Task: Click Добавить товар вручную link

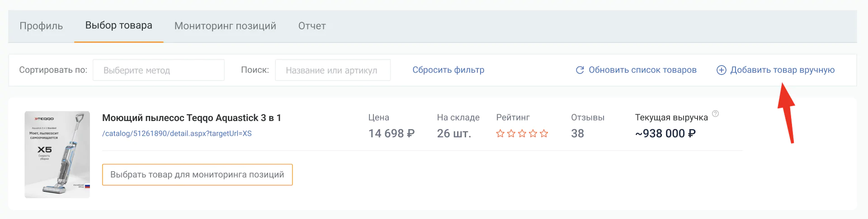Action: pyautogui.click(x=783, y=70)
